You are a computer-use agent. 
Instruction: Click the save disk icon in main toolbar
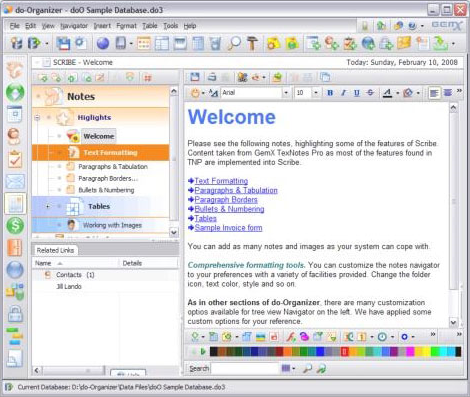[63, 43]
